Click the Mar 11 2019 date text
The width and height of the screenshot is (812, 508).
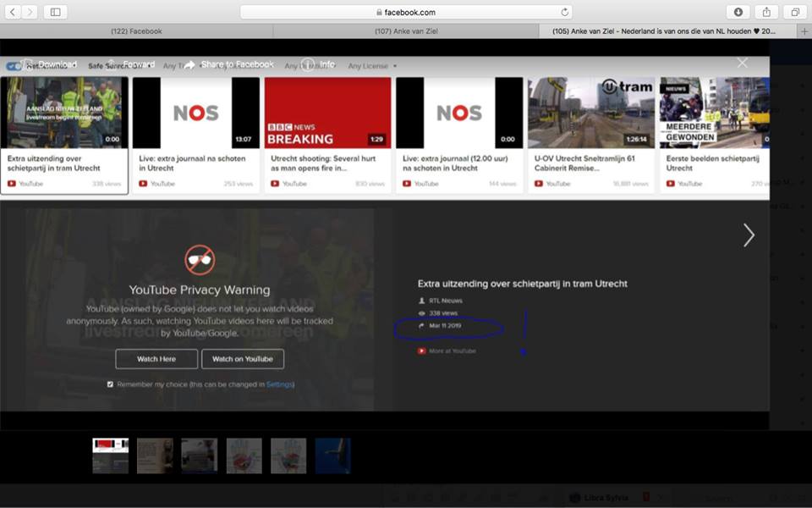pos(445,325)
